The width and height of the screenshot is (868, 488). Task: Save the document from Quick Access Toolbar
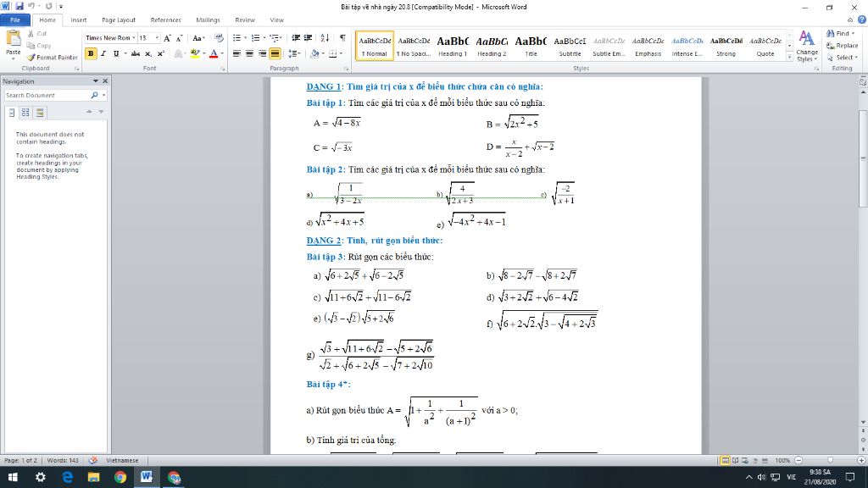pos(19,6)
